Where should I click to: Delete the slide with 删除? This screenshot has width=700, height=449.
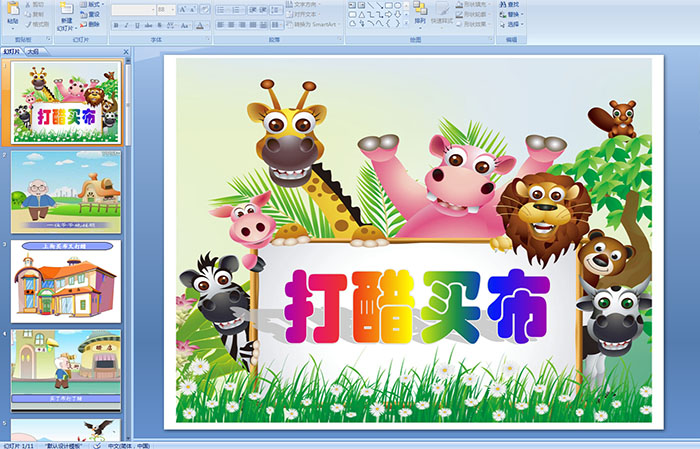90,24
